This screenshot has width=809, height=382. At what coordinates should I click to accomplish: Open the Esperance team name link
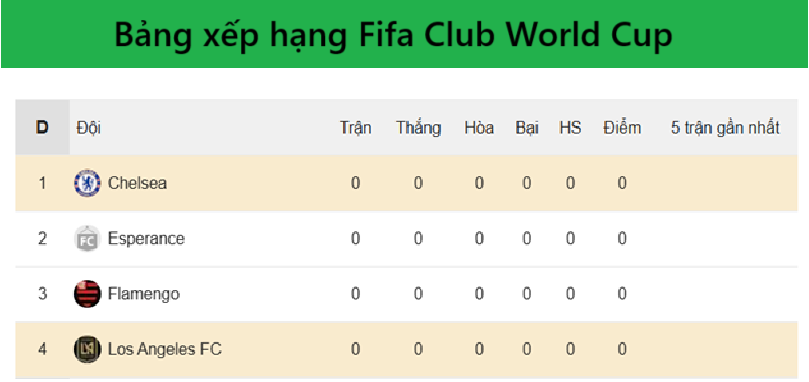point(146,238)
